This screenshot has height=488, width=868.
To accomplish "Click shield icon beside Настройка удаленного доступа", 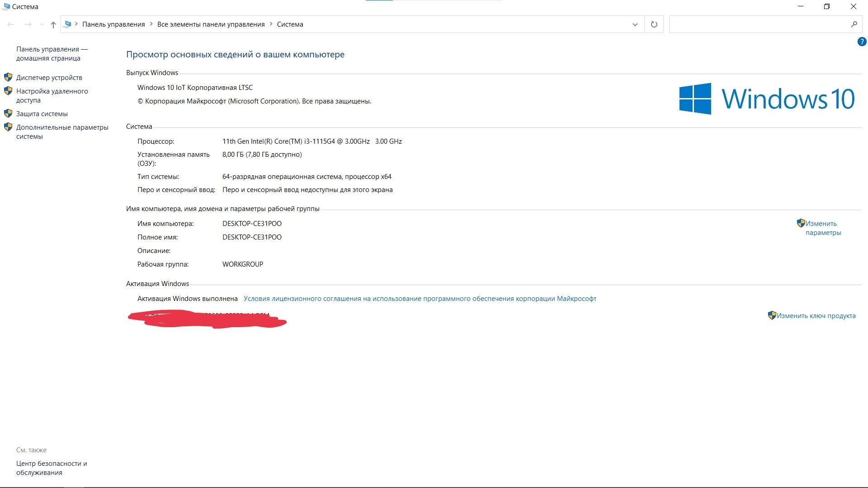I will (8, 91).
